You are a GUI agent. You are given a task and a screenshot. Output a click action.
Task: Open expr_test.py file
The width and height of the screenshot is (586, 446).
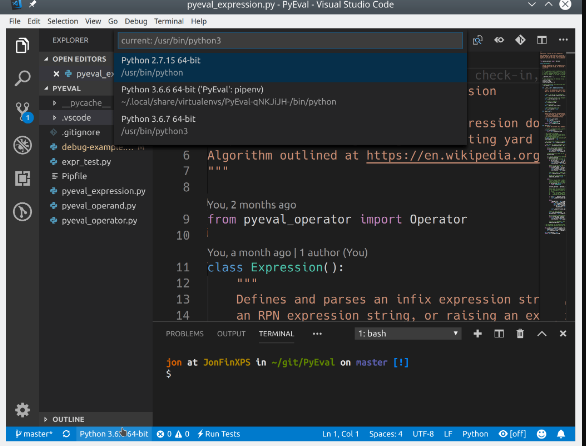[86, 162]
